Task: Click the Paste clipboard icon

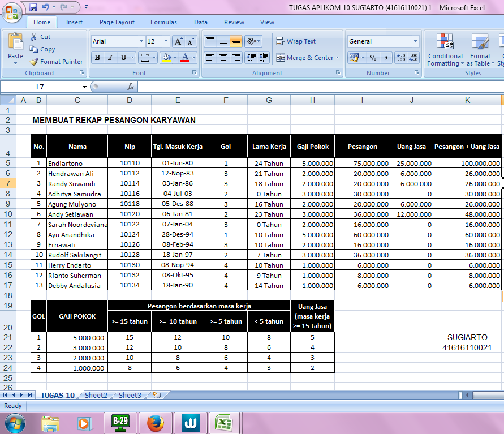Action: point(15,42)
